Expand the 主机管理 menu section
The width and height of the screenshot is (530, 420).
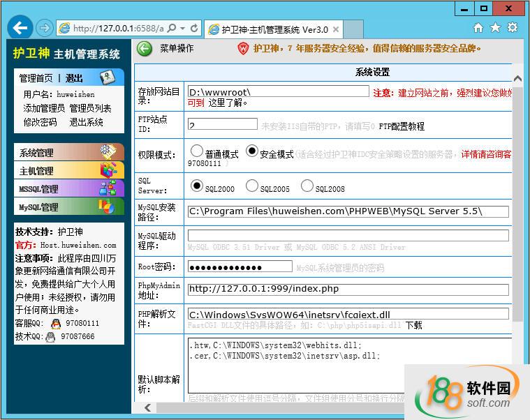(x=68, y=171)
